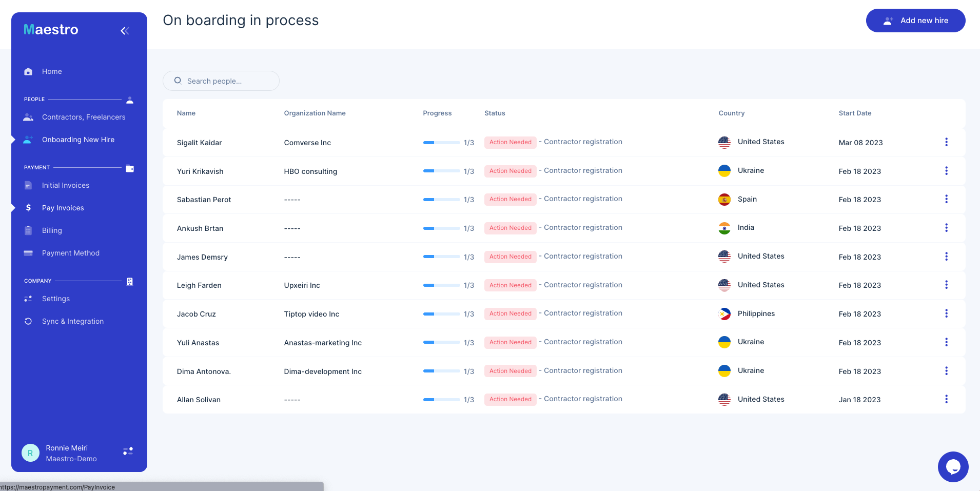Collapse the Maestro sidebar with double chevron
This screenshot has height=491, width=980.
(125, 31)
